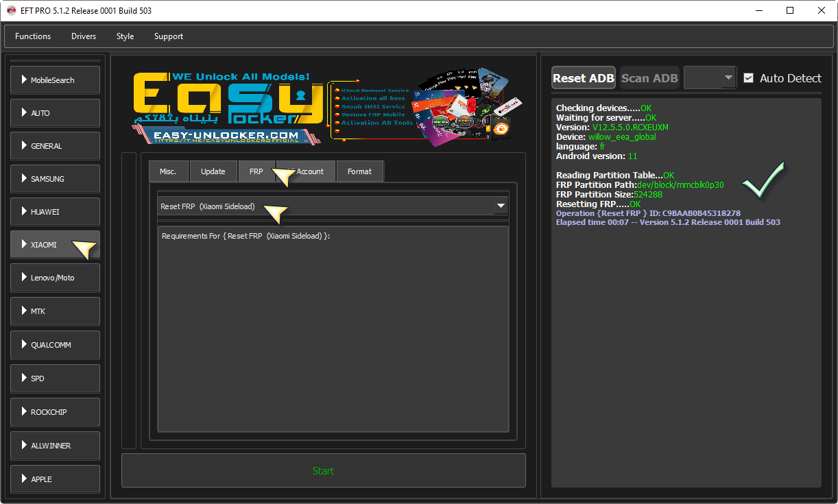Click the EFT PRO title bar icon
This screenshot has height=504, width=838.
(11, 11)
